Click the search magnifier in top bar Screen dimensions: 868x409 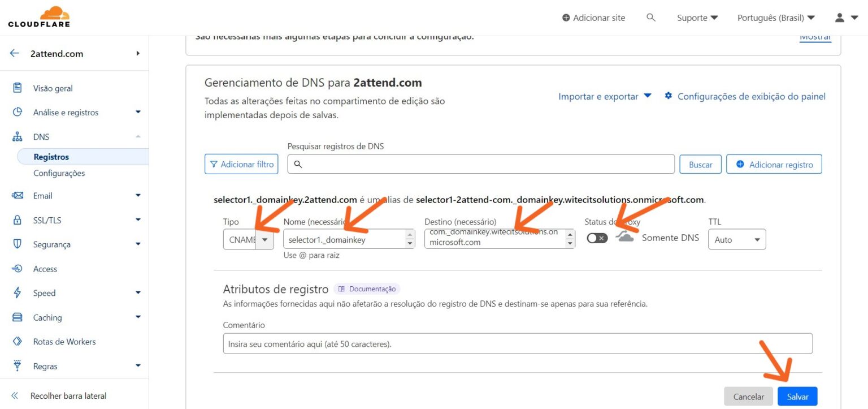(651, 18)
